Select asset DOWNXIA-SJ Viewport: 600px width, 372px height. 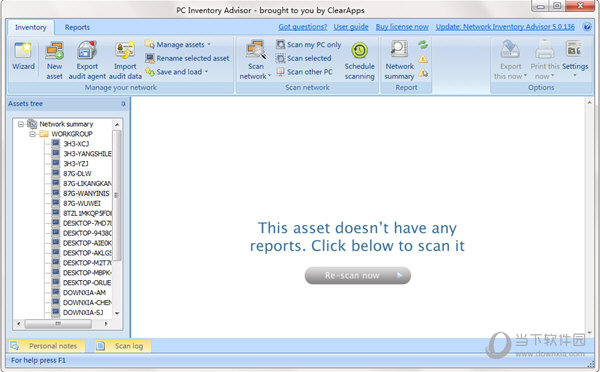pyautogui.click(x=83, y=313)
